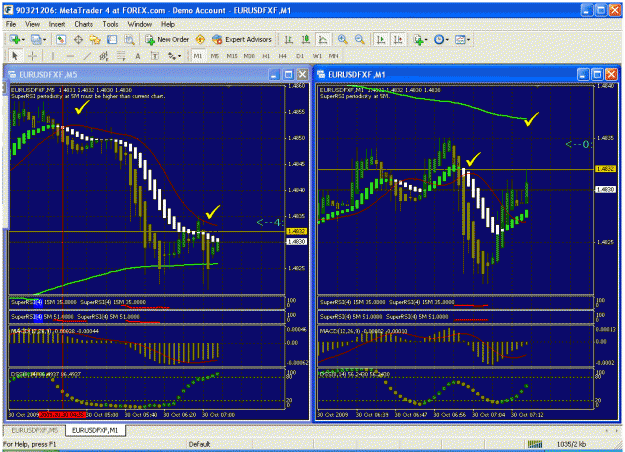Toggle Auto Scroll for the chart

point(381,39)
